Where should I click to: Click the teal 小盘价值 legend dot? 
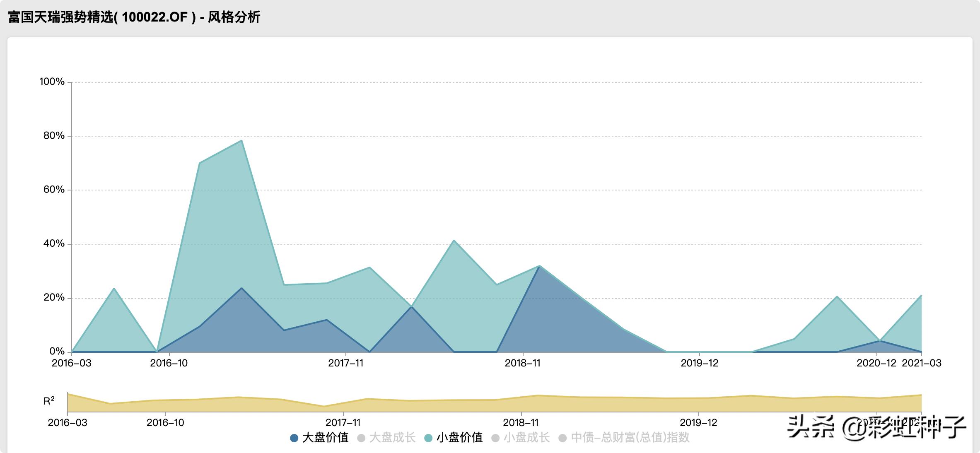429,438
